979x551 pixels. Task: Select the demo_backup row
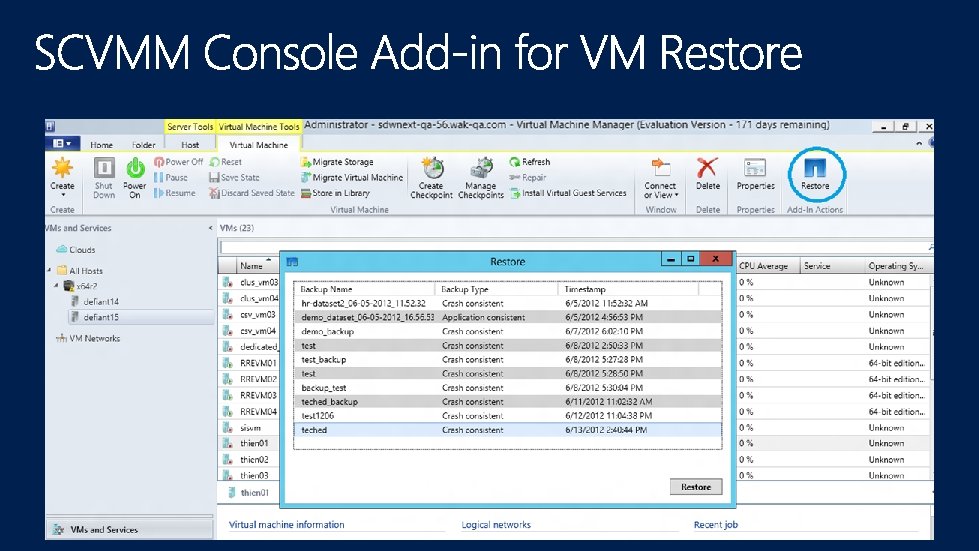tap(508, 331)
